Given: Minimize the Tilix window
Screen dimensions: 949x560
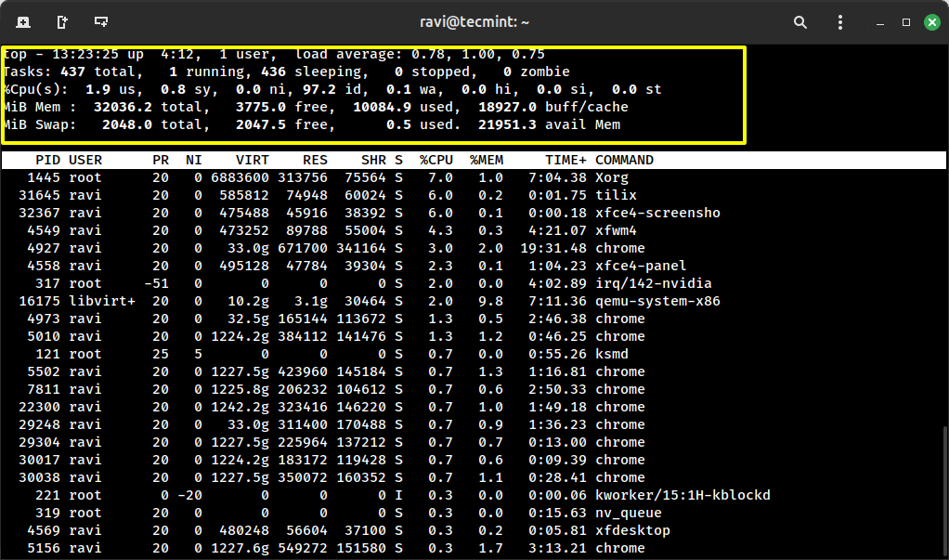Looking at the screenshot, I should (880, 21).
